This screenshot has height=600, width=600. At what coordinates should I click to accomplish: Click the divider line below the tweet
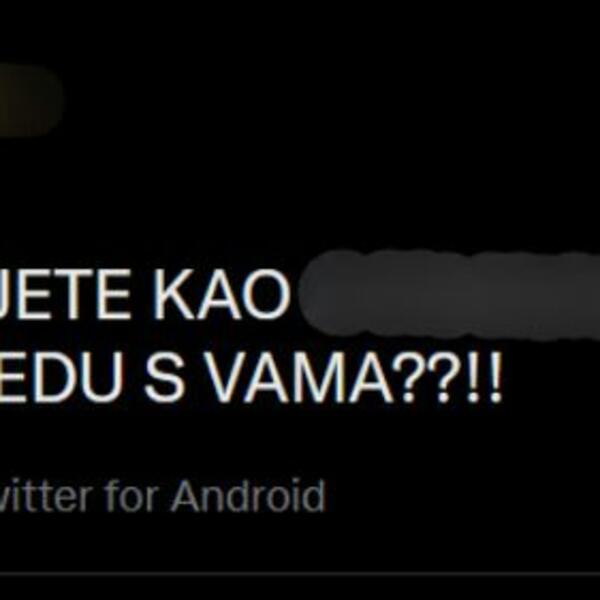tap(300, 574)
